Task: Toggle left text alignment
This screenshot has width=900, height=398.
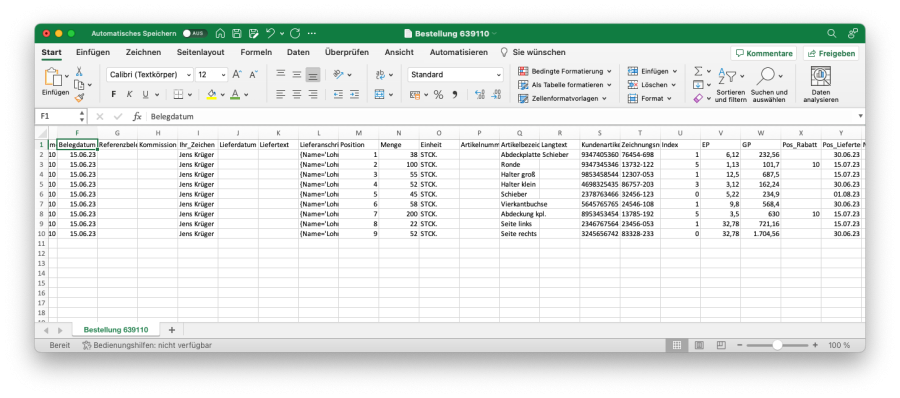Action: 281,94
